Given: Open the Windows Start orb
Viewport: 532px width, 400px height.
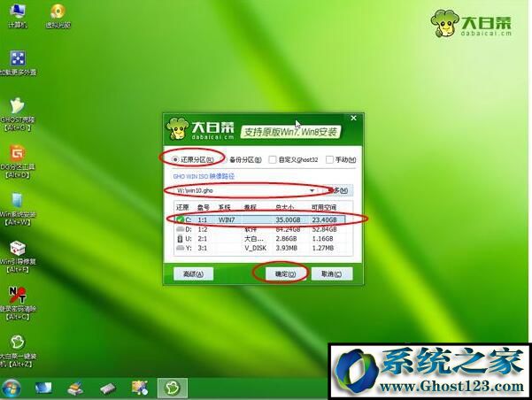Looking at the screenshot, I should tap(12, 388).
